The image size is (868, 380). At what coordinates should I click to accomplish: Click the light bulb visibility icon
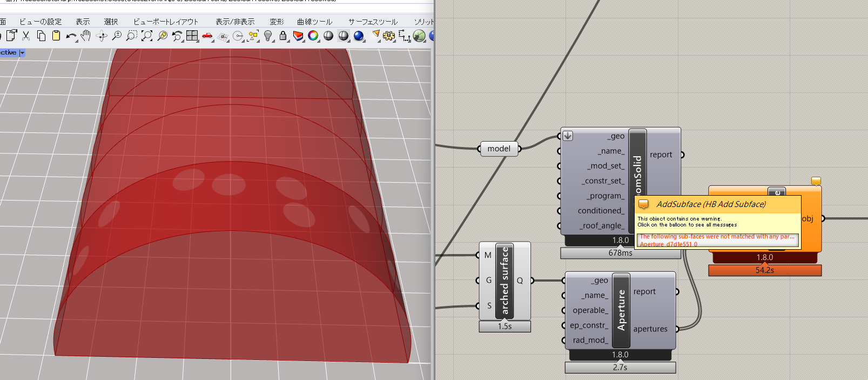268,36
